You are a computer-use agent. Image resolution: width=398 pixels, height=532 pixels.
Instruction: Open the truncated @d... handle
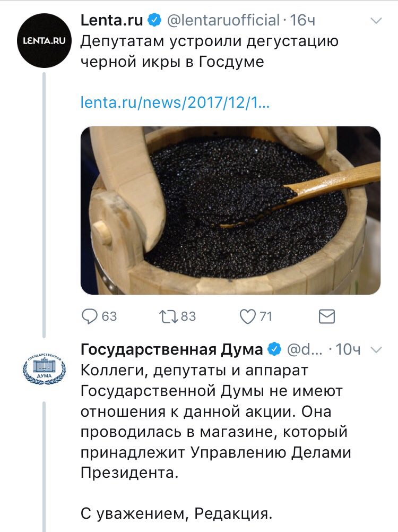(305, 349)
